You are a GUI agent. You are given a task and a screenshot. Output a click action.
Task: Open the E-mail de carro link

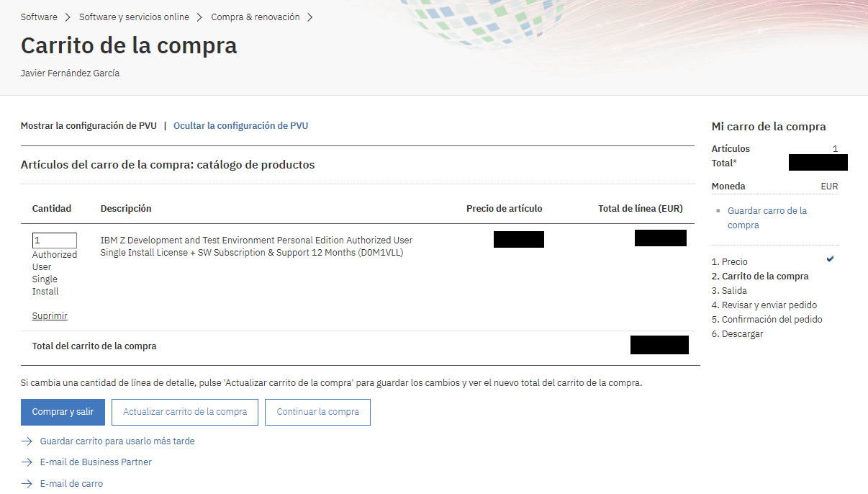pos(71,484)
